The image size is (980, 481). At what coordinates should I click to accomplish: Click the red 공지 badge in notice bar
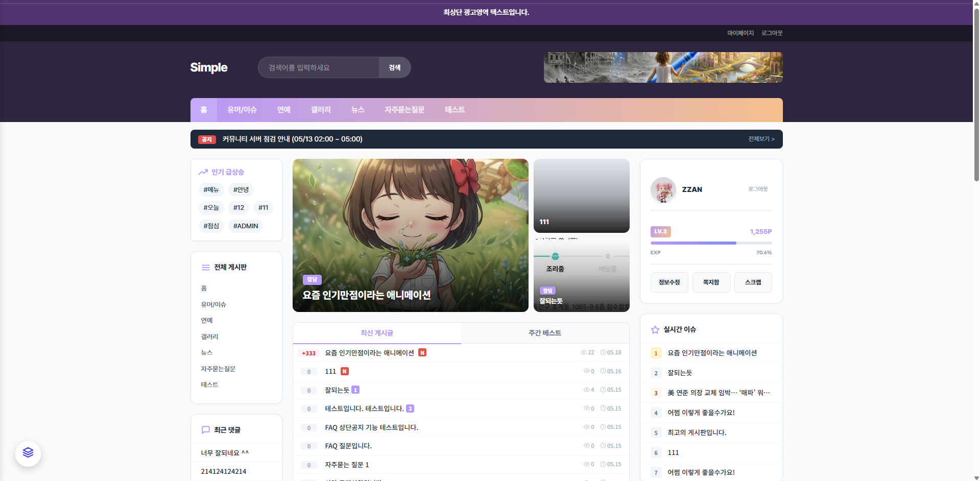coord(207,139)
